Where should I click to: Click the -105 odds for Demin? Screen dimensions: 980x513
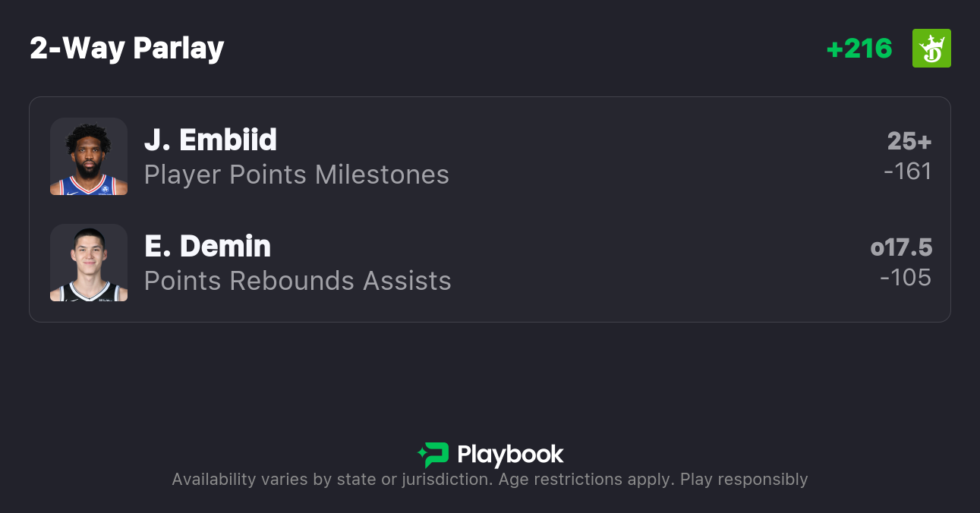[905, 278]
